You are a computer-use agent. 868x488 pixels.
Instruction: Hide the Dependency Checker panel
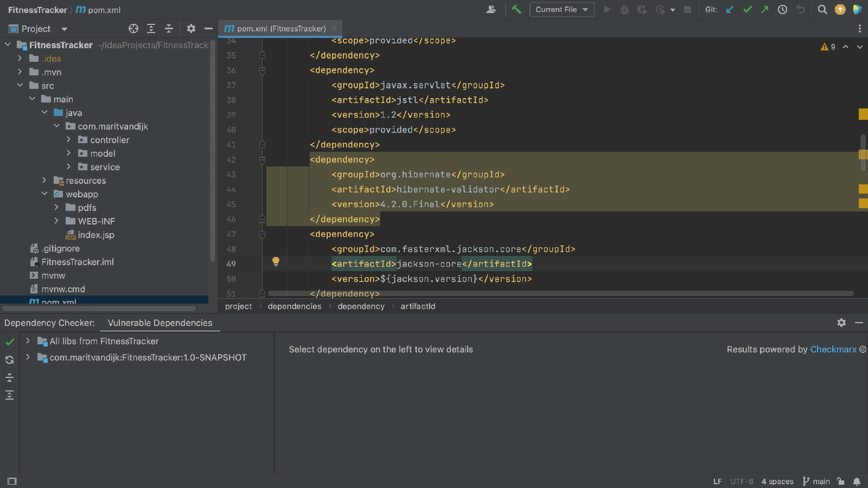859,323
